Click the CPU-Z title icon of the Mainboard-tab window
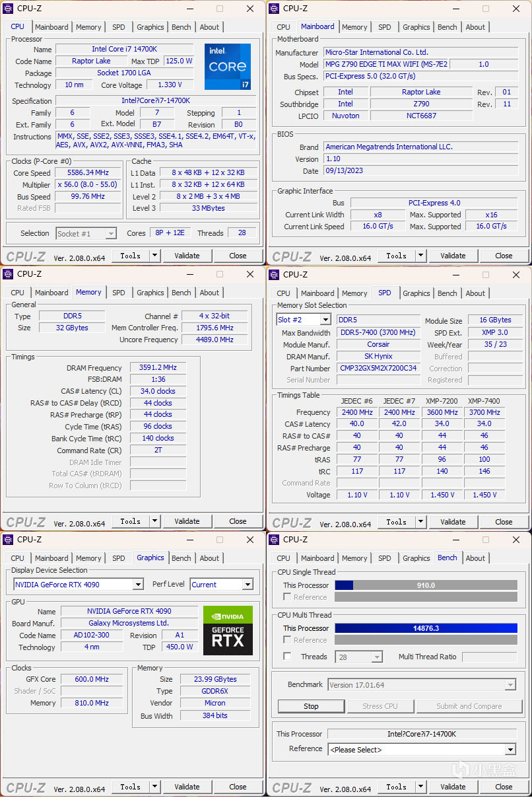This screenshot has height=798, width=532. (274, 9)
